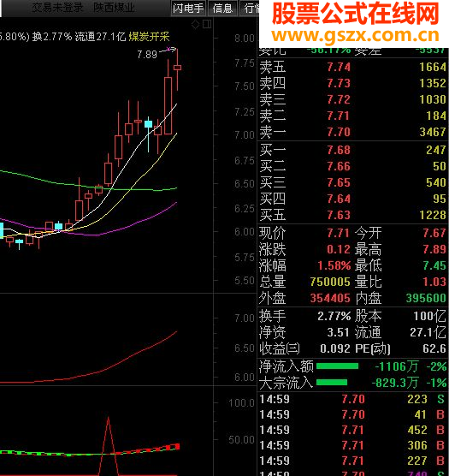Image resolution: width=449 pixels, height=476 pixels.
Task: Click the 买一 price 7.68
Action: pyautogui.click(x=339, y=150)
